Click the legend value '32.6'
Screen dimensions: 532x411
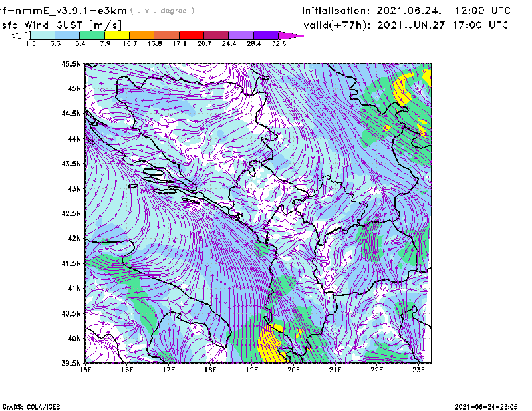279,43
